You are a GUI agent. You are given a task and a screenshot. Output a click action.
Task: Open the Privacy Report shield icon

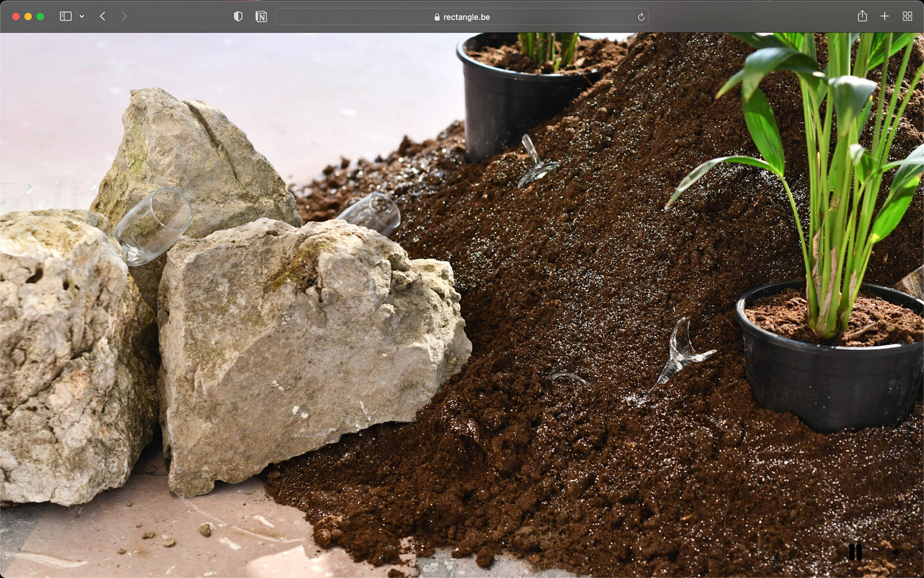pos(238,16)
